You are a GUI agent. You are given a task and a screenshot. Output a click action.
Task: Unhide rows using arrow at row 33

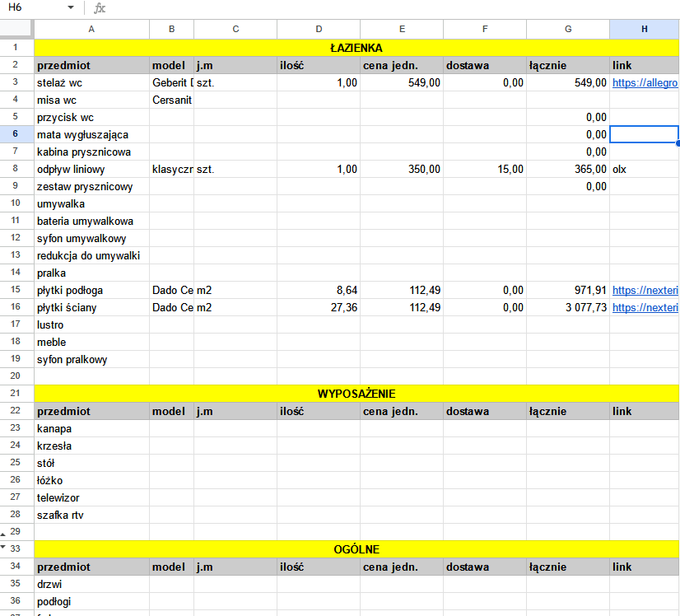coord(3,547)
